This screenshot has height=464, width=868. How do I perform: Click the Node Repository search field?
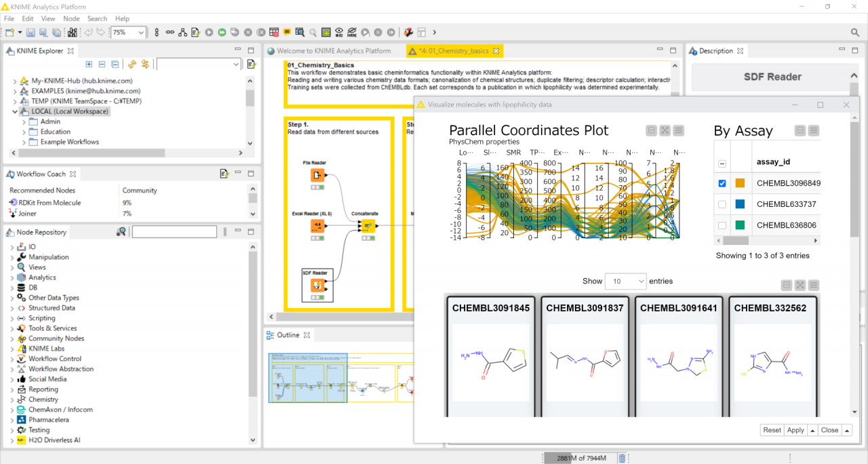point(174,232)
